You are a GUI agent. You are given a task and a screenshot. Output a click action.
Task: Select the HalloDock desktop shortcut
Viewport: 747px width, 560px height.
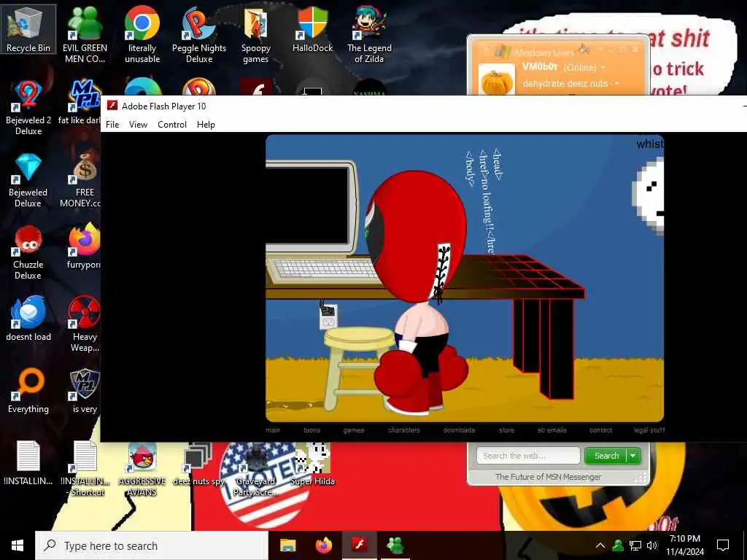click(x=312, y=28)
